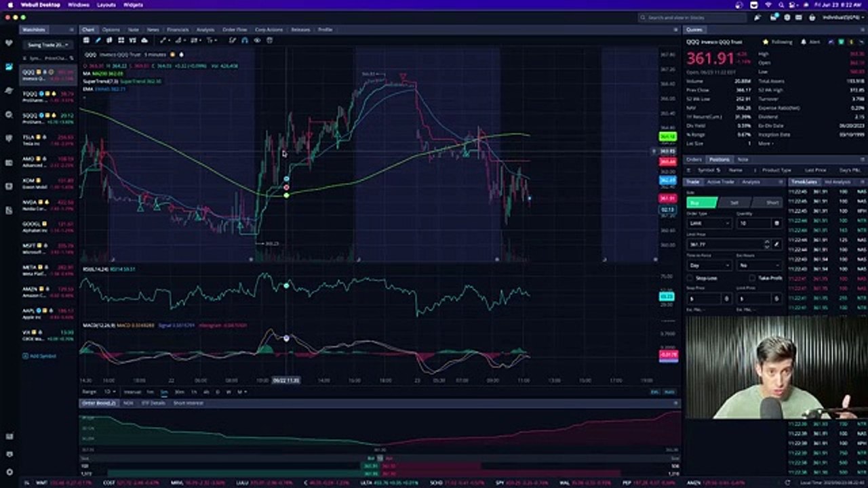Select TSLA in the watchlist
This screenshot has height=488, width=868.
click(x=49, y=139)
